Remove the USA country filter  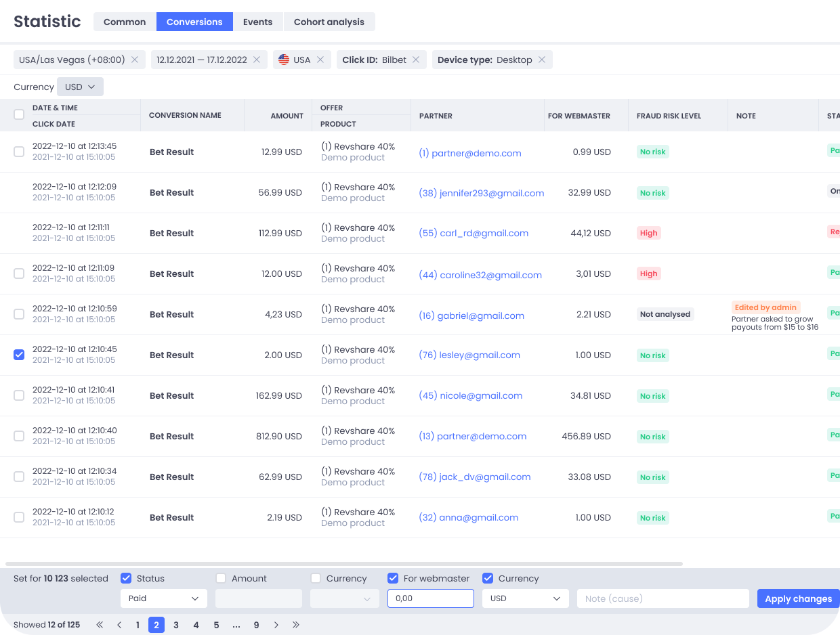click(320, 60)
